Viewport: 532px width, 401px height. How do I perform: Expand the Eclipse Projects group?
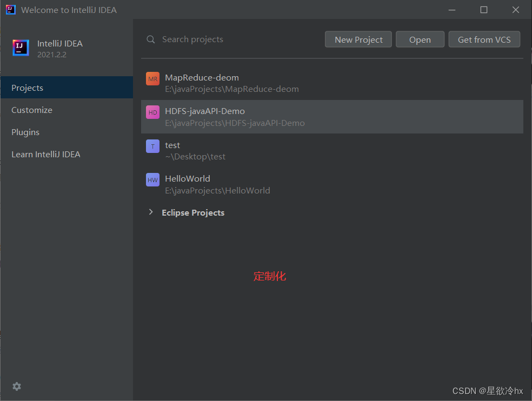pos(151,212)
